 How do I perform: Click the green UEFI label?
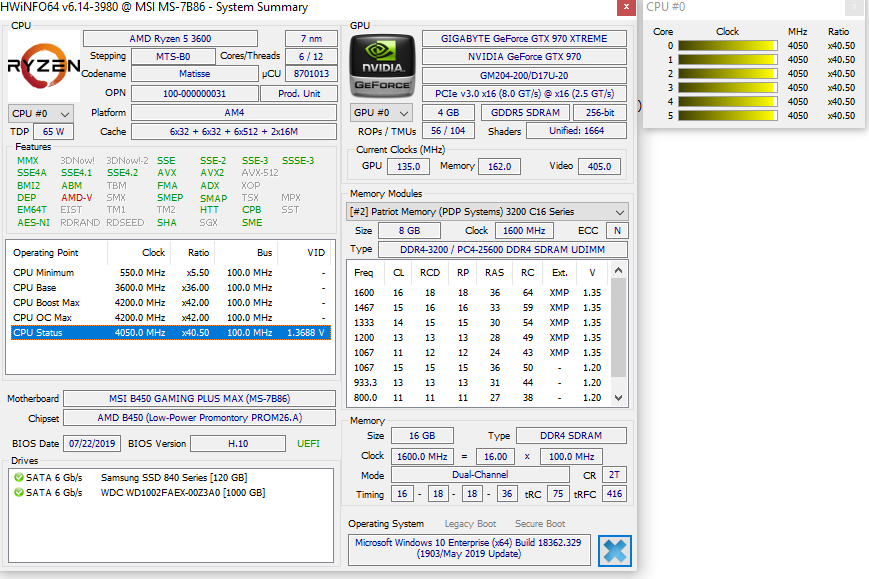point(308,443)
